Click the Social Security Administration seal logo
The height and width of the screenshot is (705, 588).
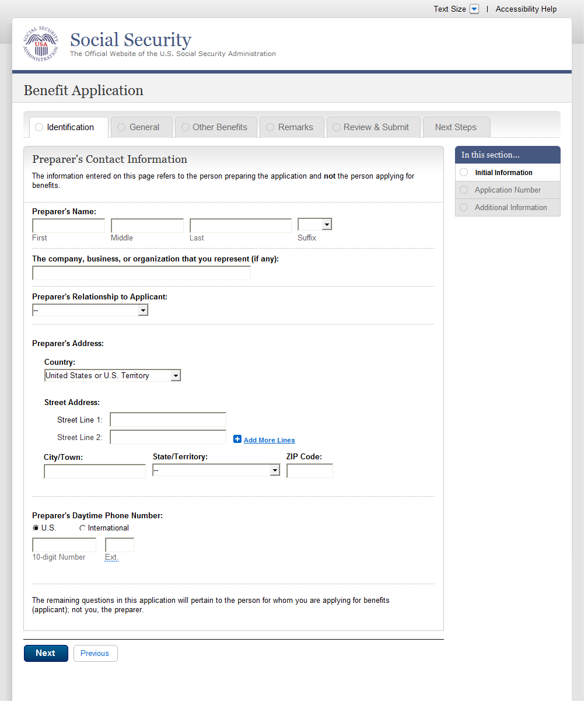[x=41, y=44]
